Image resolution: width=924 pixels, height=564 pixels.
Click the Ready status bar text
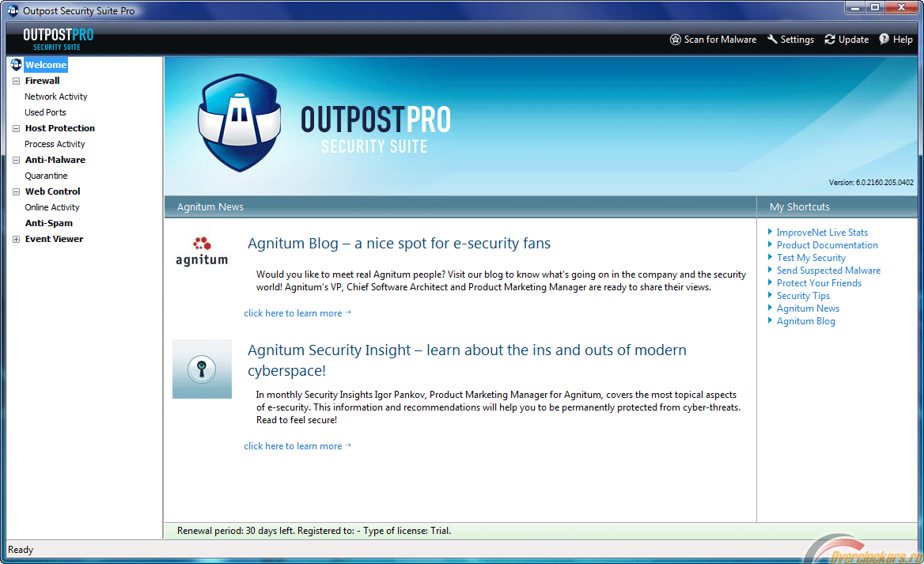tap(21, 550)
